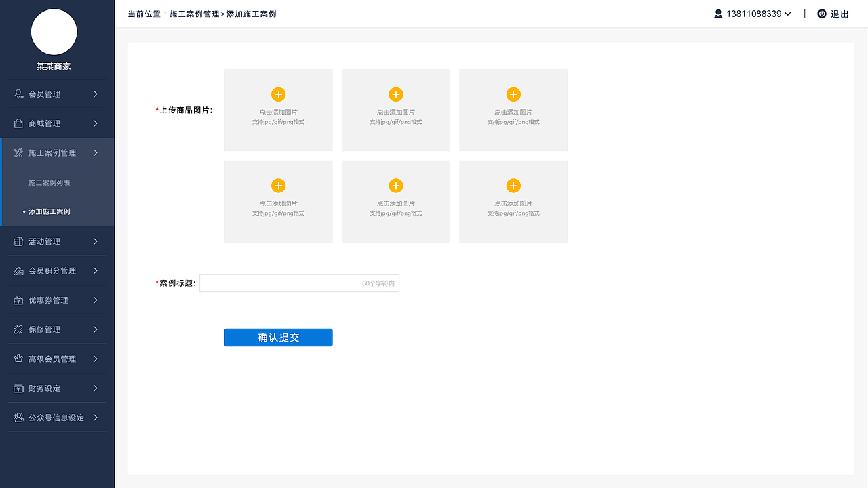Click 点击添加图片 text in bottom right upload box

click(513, 203)
